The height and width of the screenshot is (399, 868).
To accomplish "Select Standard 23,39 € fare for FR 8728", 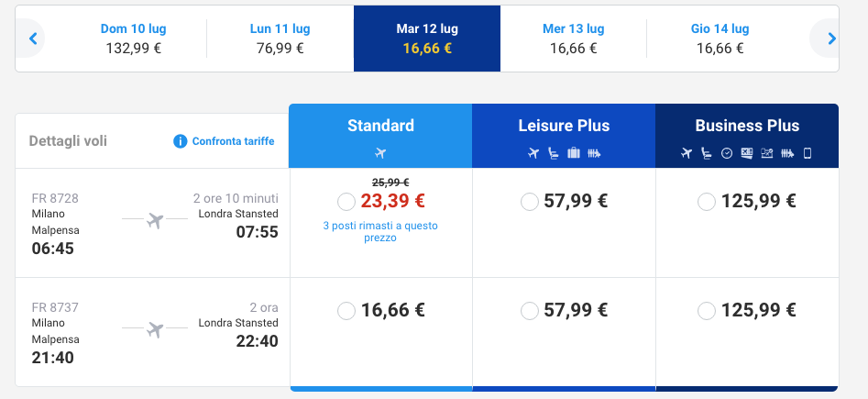I will [346, 201].
